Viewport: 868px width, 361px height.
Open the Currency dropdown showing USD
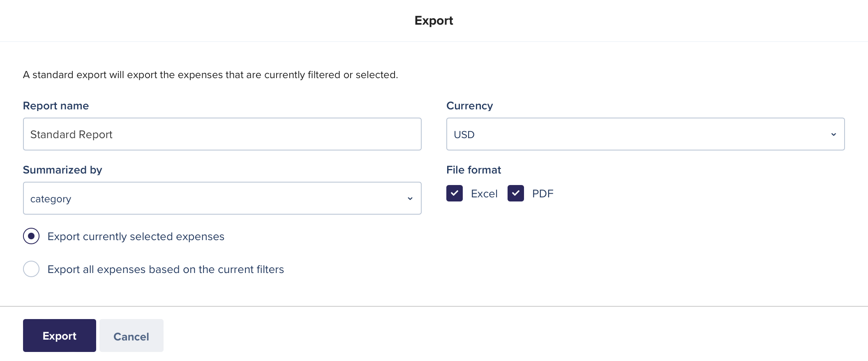(x=645, y=134)
